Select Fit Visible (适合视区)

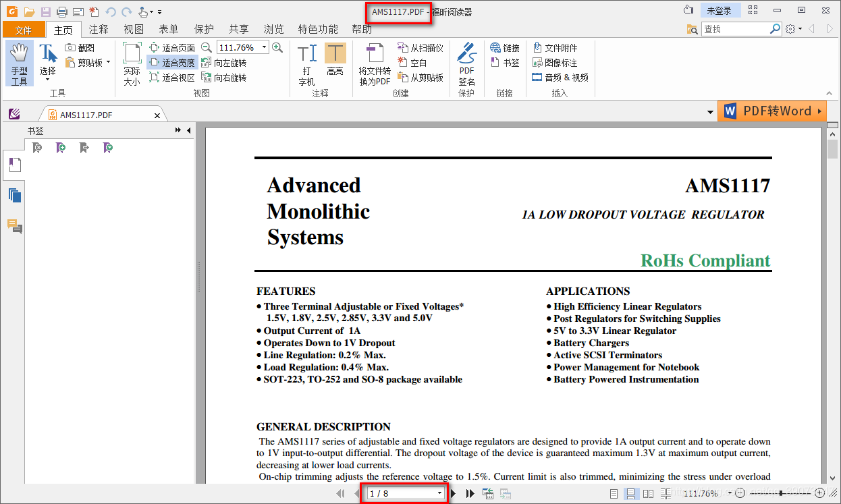point(172,78)
